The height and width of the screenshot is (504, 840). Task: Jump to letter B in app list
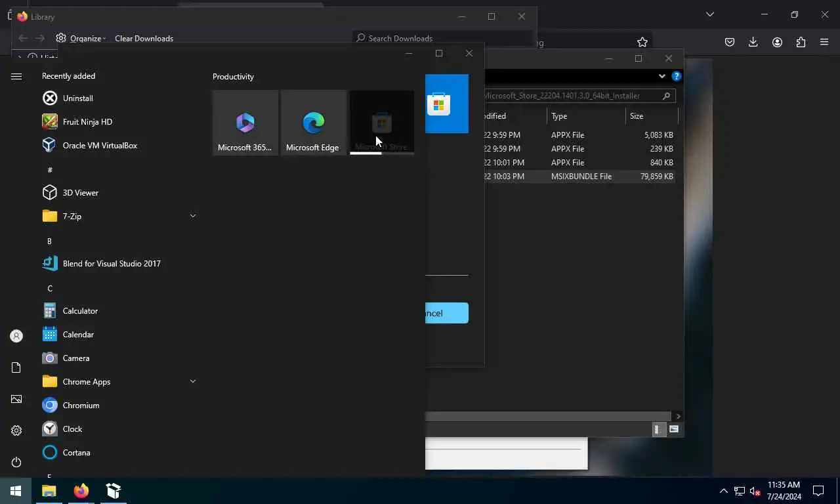click(49, 241)
